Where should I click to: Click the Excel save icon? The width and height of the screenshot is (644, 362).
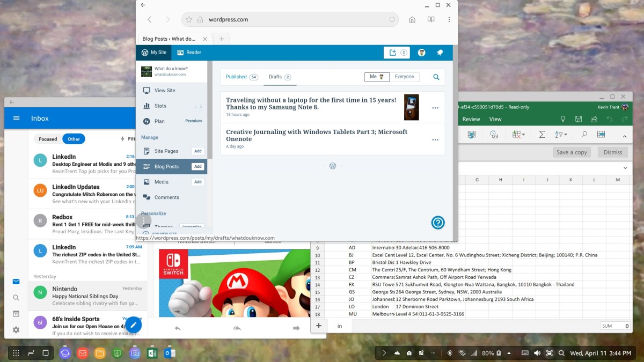579,119
